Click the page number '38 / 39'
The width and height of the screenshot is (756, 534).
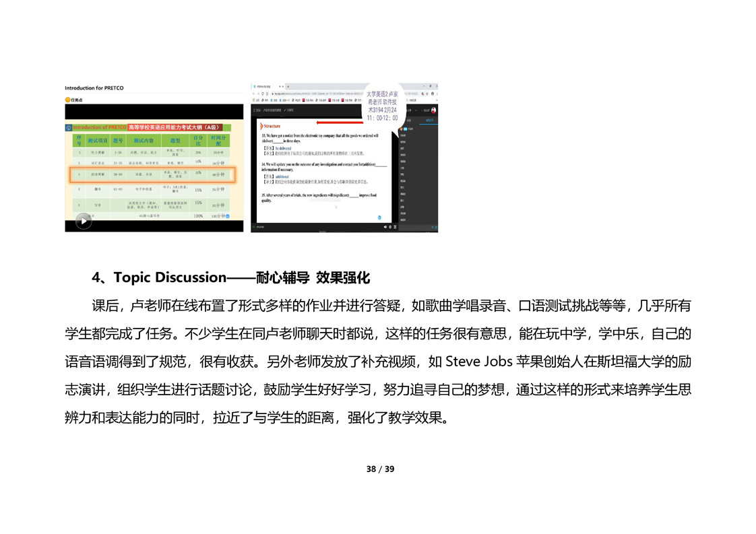(380, 469)
